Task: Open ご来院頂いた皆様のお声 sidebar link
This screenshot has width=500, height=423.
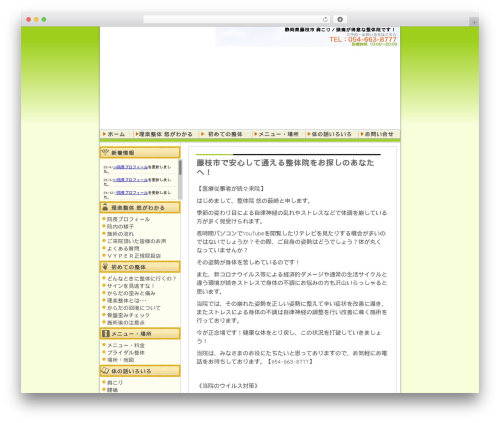Action: 137,241
